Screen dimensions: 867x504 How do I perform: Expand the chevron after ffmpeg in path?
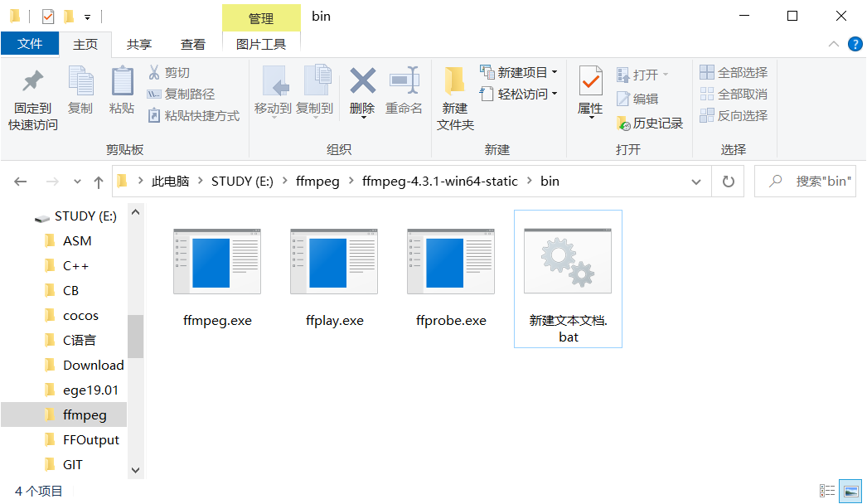[351, 181]
